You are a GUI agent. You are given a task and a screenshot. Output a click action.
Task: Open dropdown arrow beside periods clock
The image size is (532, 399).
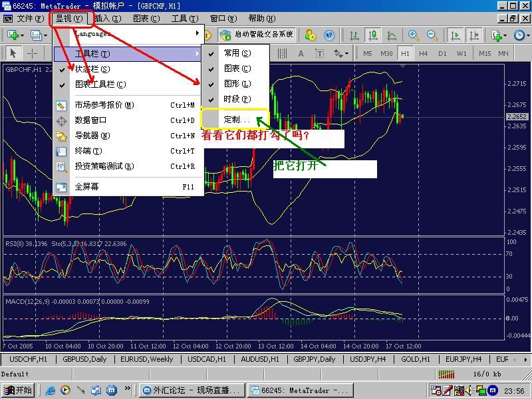pos(528,35)
